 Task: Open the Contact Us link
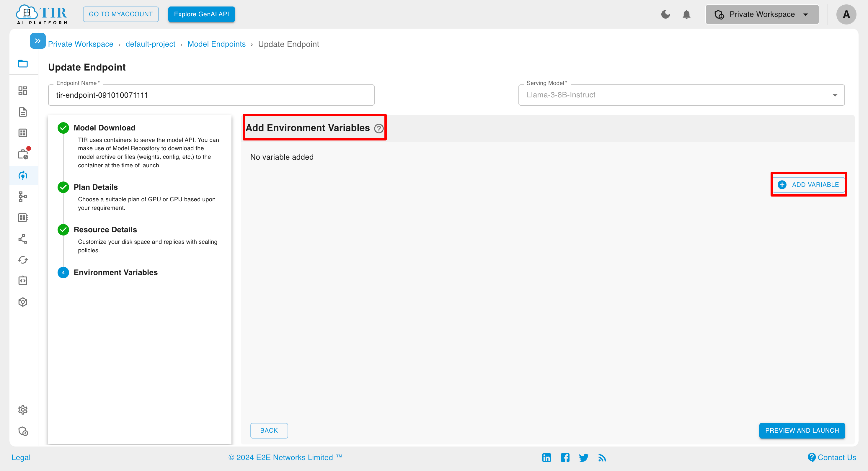832,457
